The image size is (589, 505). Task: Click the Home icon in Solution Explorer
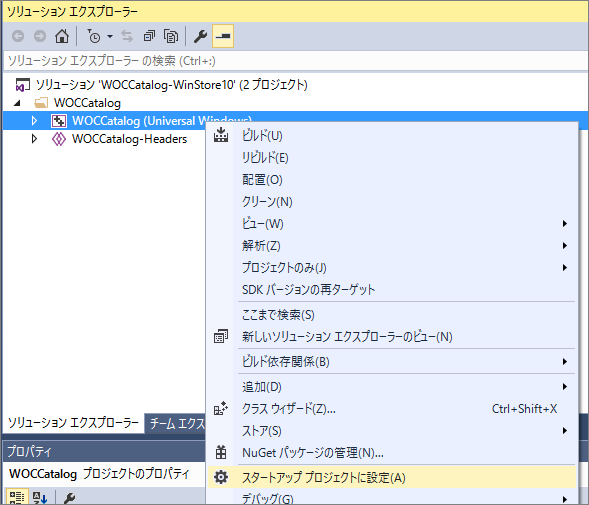pos(62,36)
